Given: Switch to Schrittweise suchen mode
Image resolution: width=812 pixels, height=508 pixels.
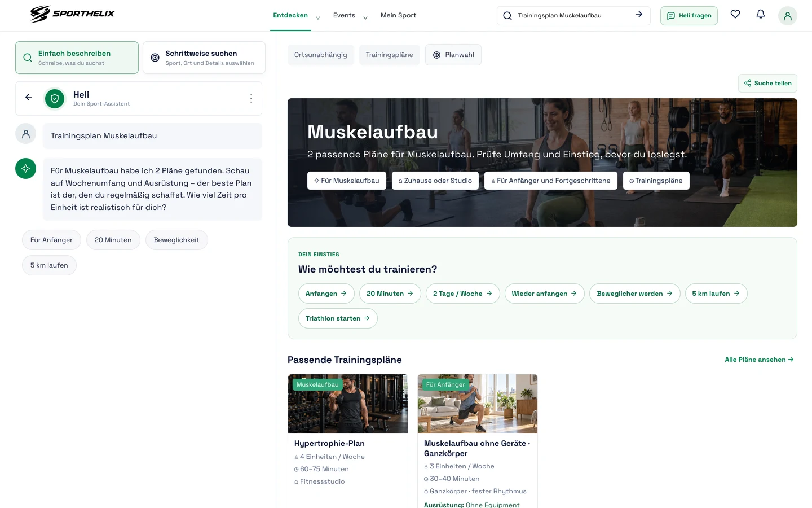Looking at the screenshot, I should 204,58.
